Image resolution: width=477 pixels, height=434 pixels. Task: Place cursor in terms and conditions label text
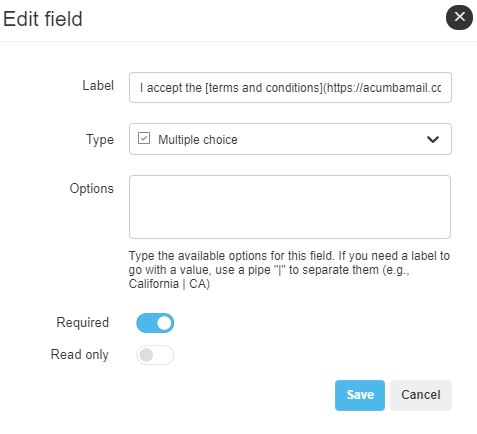click(x=264, y=88)
